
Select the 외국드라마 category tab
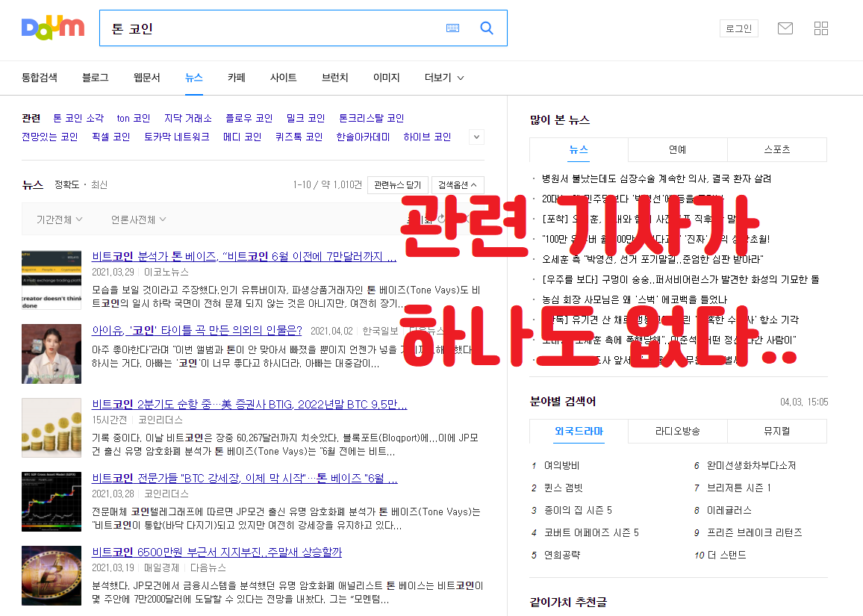pyautogui.click(x=579, y=432)
